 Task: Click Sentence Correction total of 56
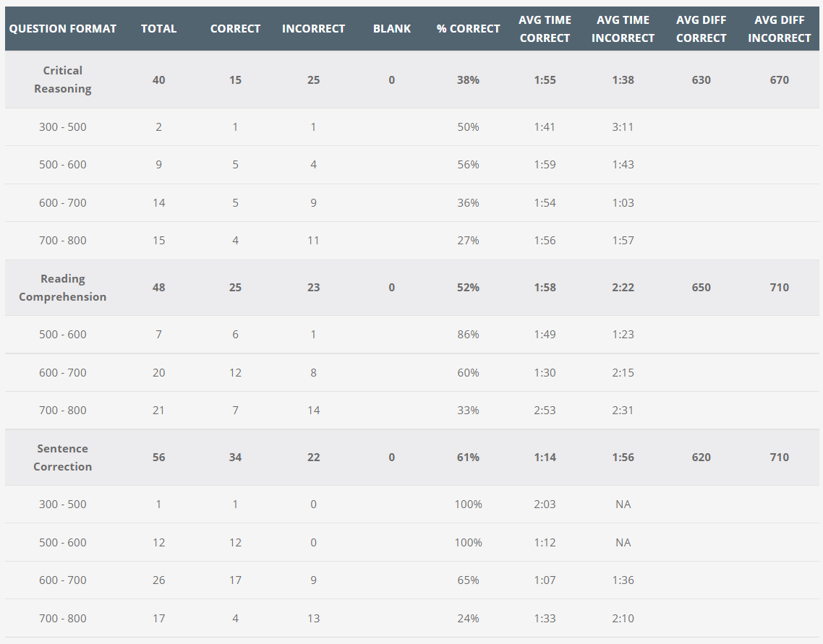[x=159, y=458]
